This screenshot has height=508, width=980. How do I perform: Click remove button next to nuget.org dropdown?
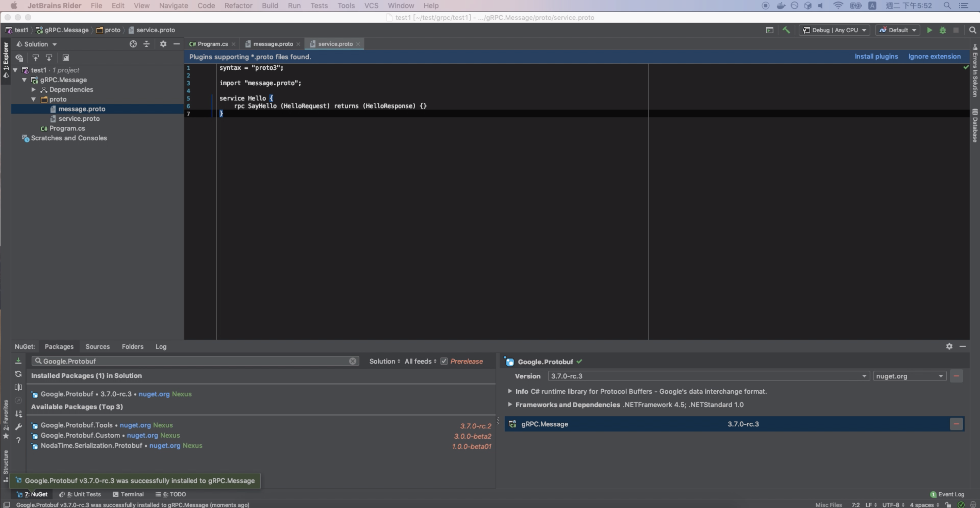957,376
